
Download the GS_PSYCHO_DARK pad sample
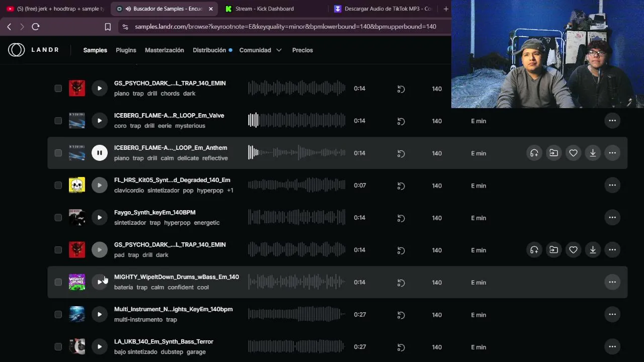[x=593, y=250]
